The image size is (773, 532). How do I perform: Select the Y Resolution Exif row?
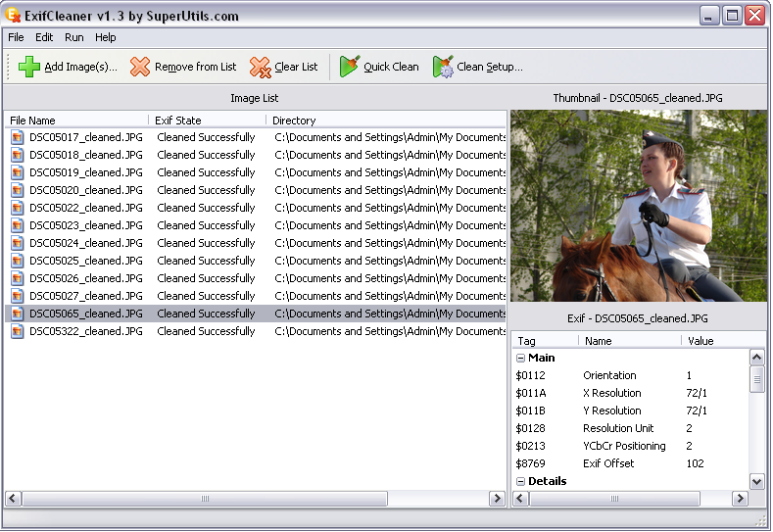pos(631,411)
